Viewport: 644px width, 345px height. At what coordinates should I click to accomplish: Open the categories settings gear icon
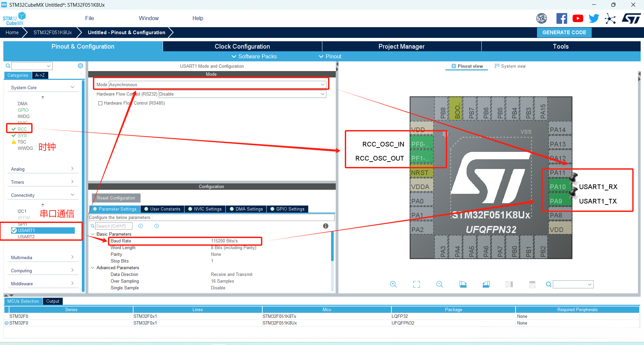(x=80, y=66)
